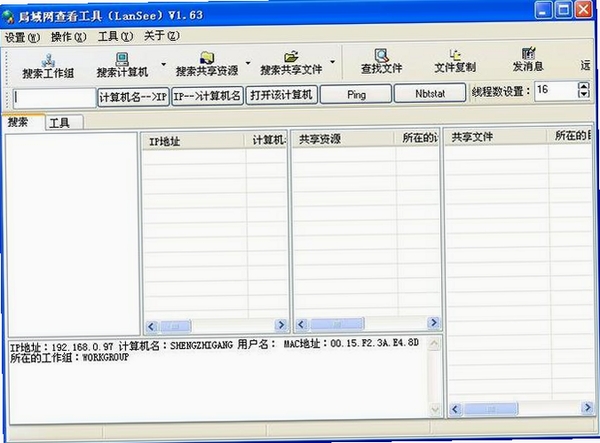This screenshot has height=443, width=600.
Task: Click down arrow of info box scrollbar
Action: (x=435, y=409)
